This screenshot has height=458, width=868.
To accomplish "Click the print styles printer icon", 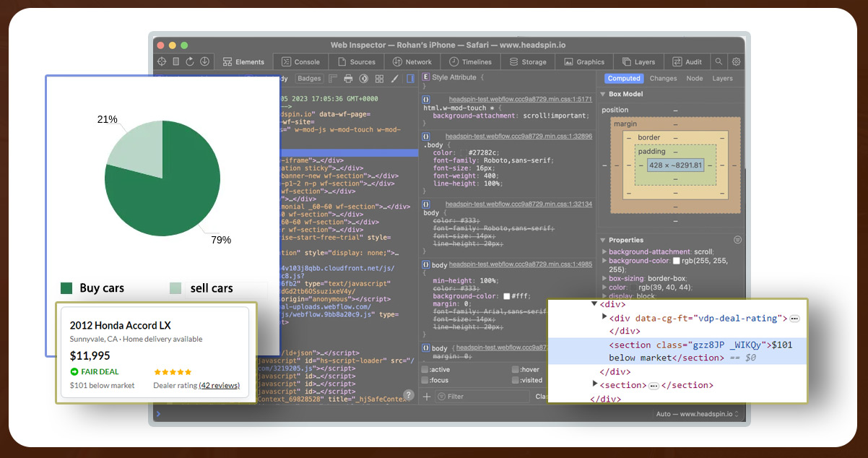I will 348,78.
